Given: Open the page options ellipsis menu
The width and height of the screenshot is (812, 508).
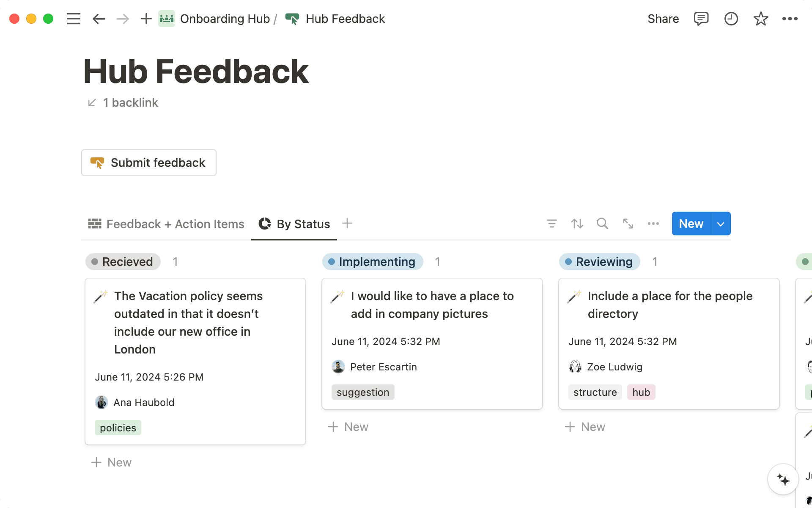Looking at the screenshot, I should pos(790,19).
